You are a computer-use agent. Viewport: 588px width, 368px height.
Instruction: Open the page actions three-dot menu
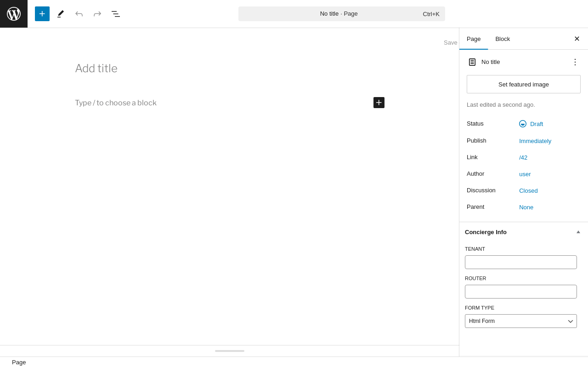coord(575,62)
